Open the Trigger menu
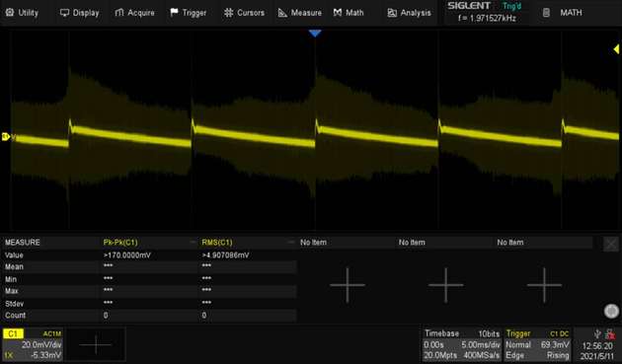 point(189,13)
